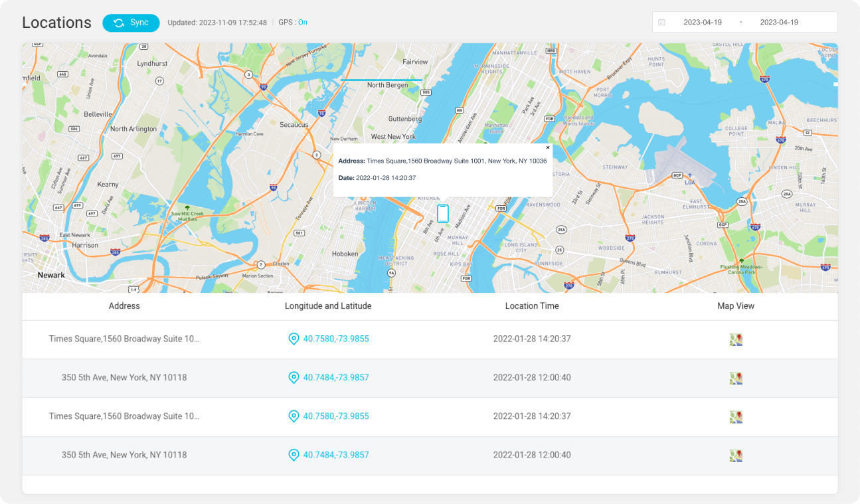Click Secaucus label on the map
The height and width of the screenshot is (504, 860).
click(x=294, y=124)
